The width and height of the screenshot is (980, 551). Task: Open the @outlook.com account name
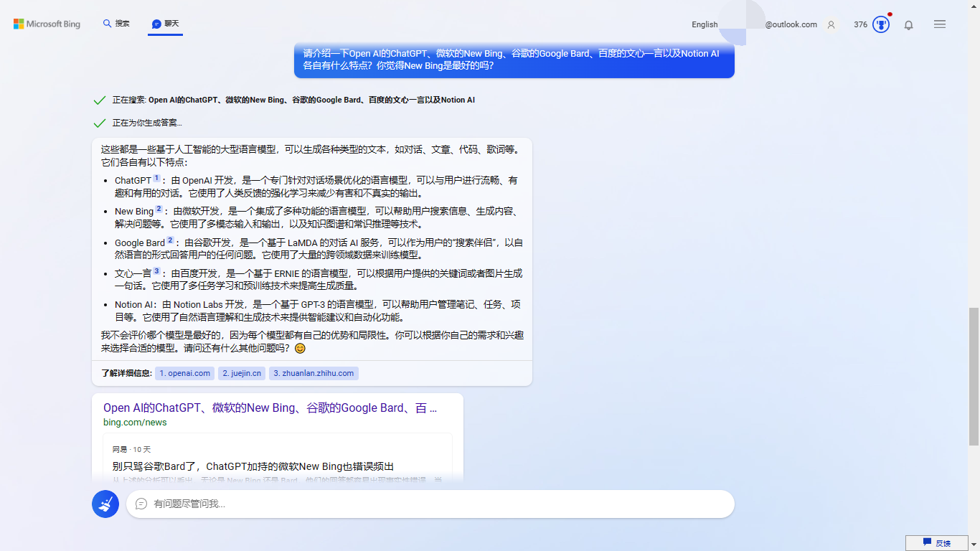[791, 24]
